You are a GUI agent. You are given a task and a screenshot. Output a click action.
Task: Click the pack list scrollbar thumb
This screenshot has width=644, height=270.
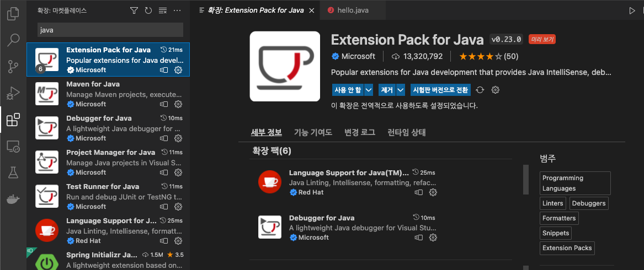point(525,179)
